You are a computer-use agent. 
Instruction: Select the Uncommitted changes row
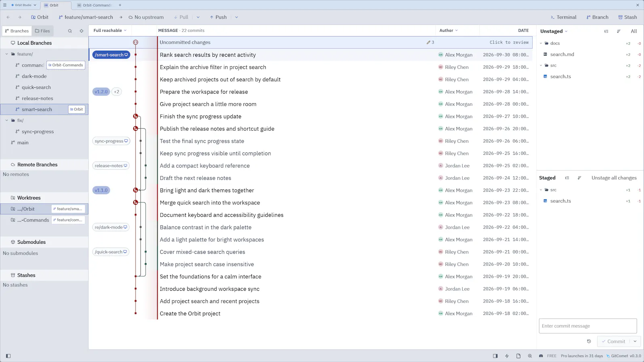point(310,42)
